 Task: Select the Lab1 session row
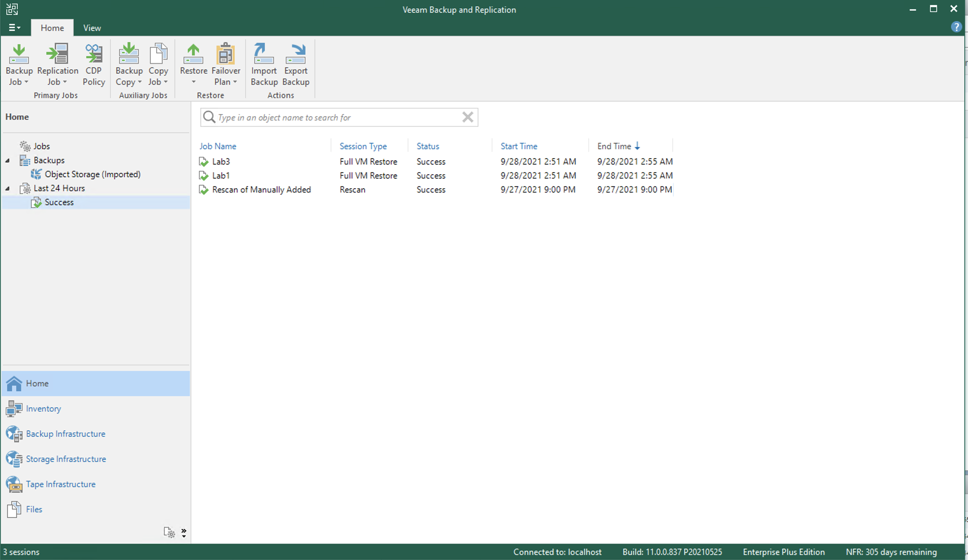[x=435, y=176]
